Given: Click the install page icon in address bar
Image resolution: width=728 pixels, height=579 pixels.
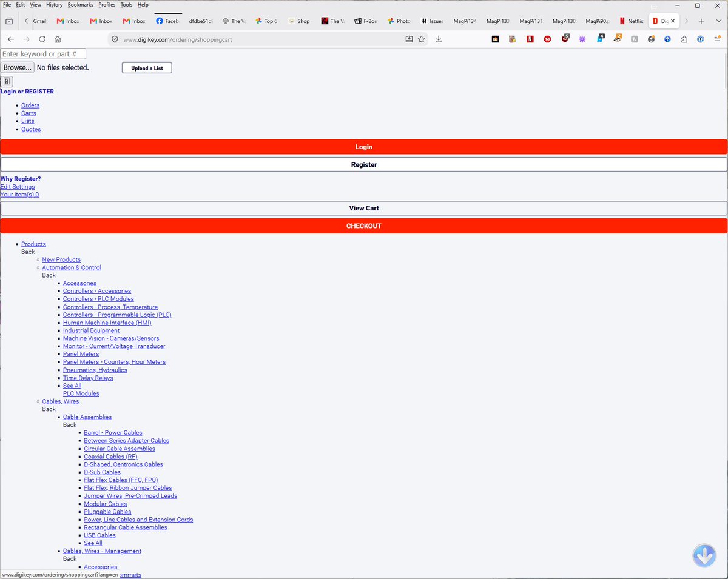Looking at the screenshot, I should 409,39.
